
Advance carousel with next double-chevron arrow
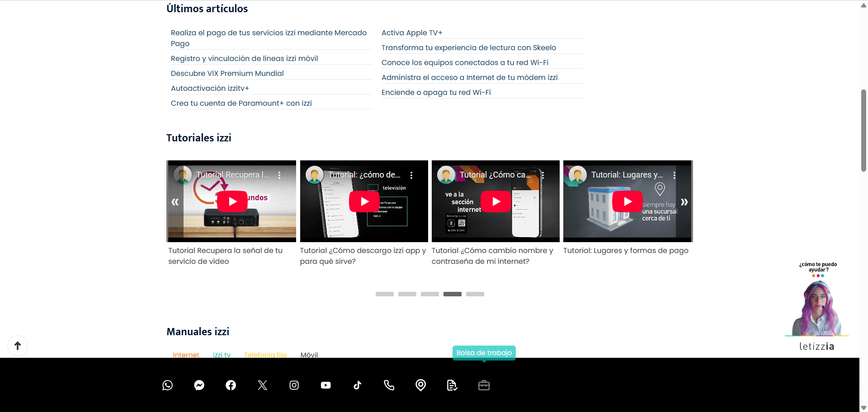[x=684, y=202]
